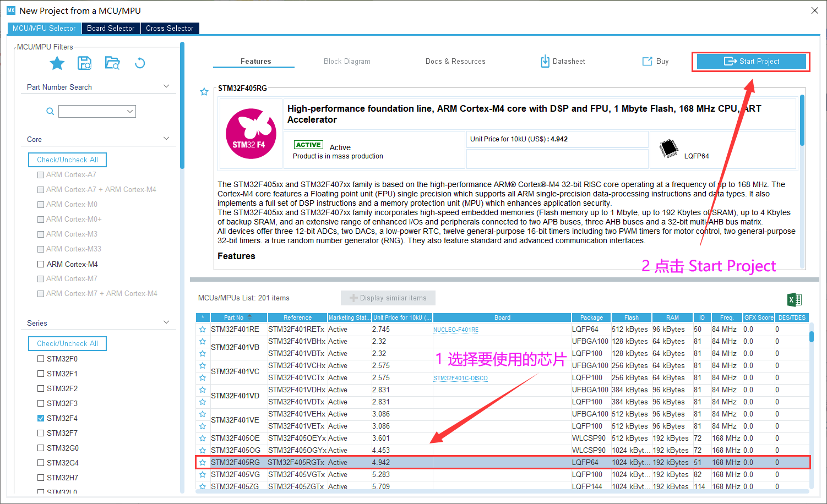Collapse the Series filter section

(166, 322)
